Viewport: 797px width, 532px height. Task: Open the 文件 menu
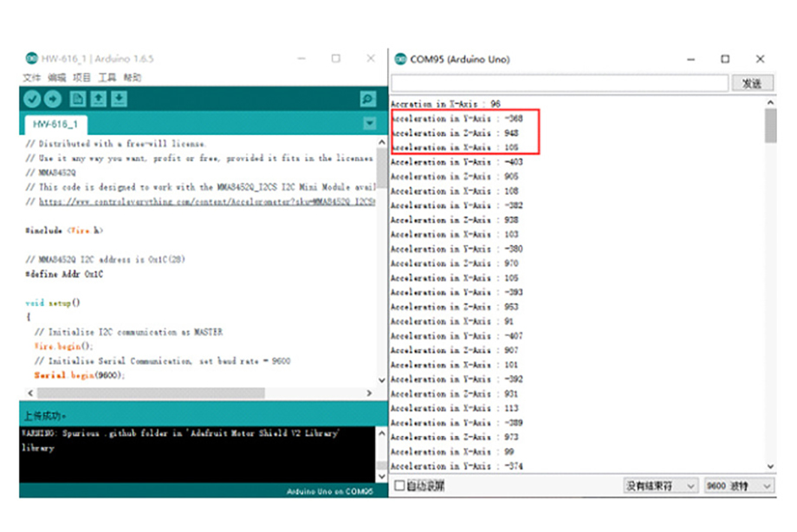click(x=31, y=77)
